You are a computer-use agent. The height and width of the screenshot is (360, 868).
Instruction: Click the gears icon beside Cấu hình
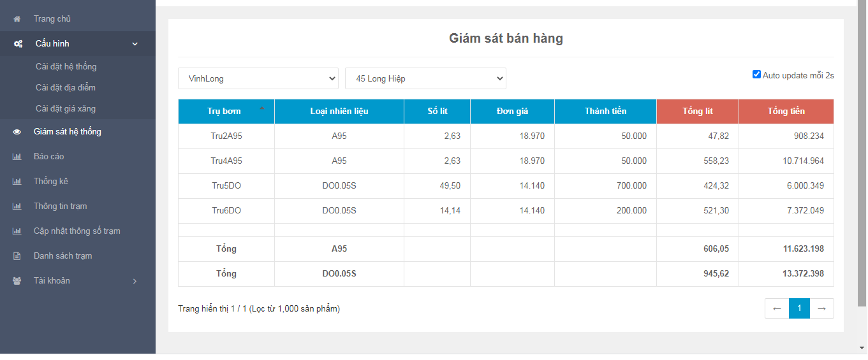coord(18,44)
